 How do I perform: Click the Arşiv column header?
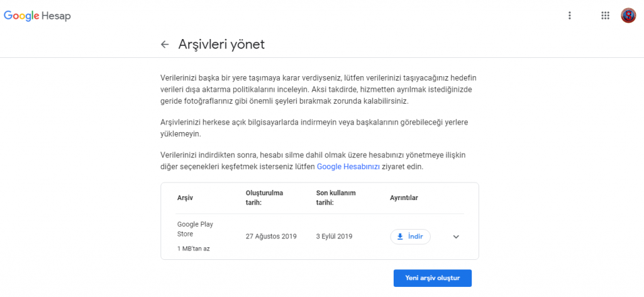tap(185, 198)
